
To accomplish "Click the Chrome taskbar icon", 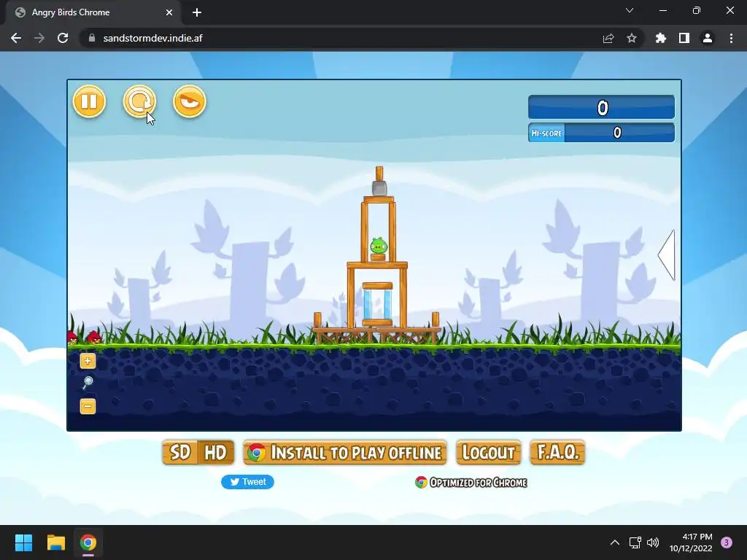I will (x=88, y=542).
